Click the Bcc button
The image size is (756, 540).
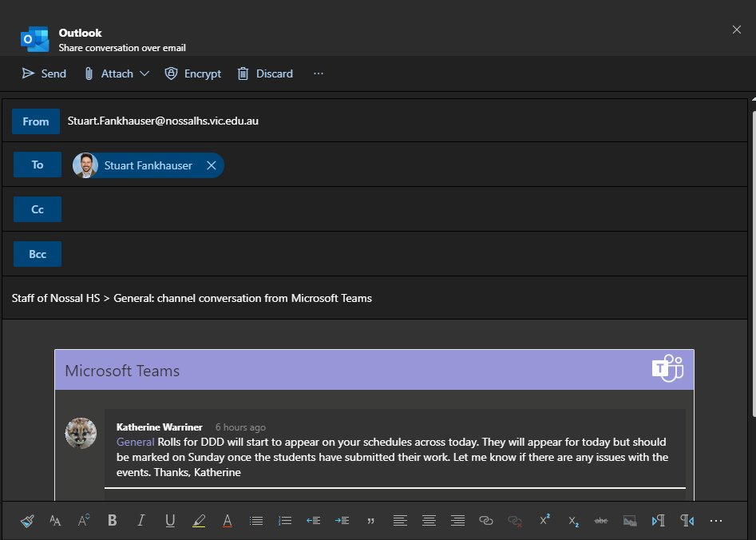38,254
